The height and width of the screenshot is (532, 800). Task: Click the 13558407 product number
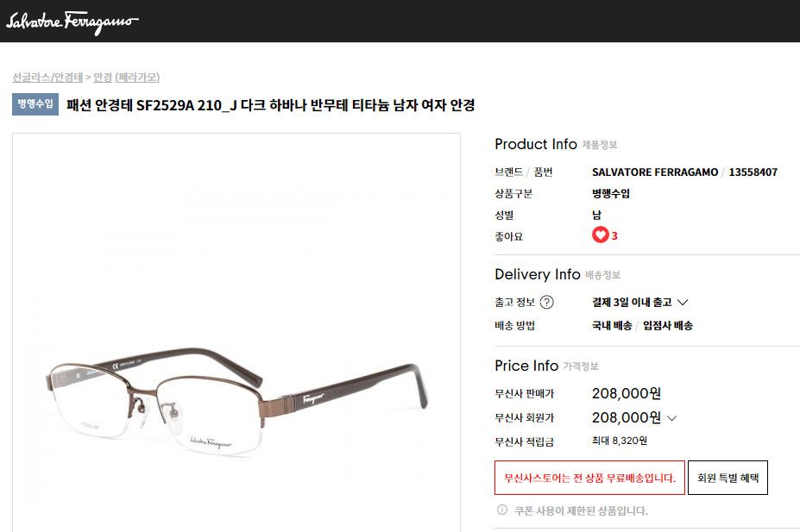pos(753,172)
